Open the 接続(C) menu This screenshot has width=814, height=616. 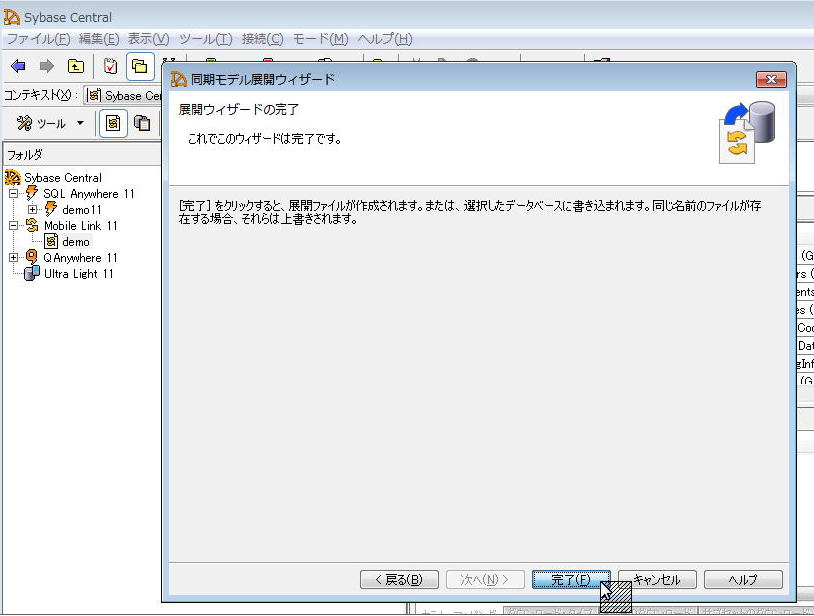coord(262,39)
